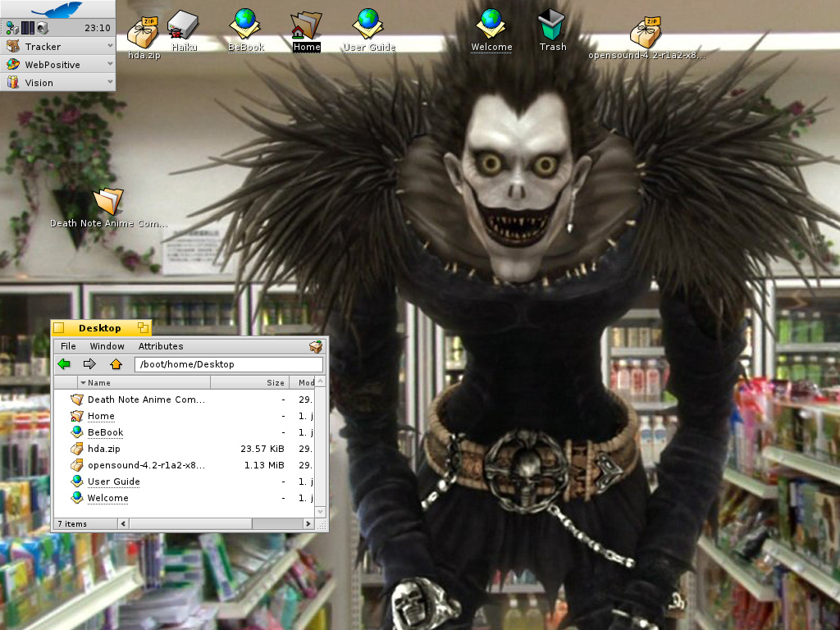The width and height of the screenshot is (840, 630).
Task: Select the Trash desktop icon
Action: coord(552,25)
